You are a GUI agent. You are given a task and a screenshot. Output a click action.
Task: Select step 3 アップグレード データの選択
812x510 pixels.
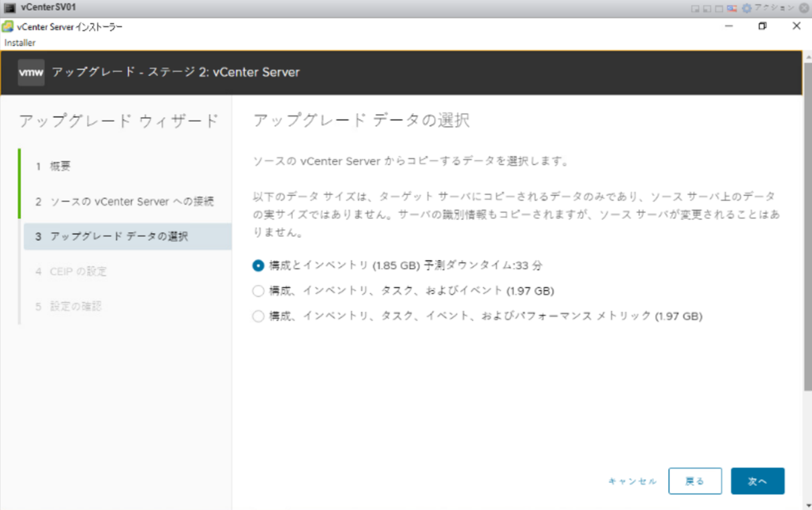pos(119,237)
